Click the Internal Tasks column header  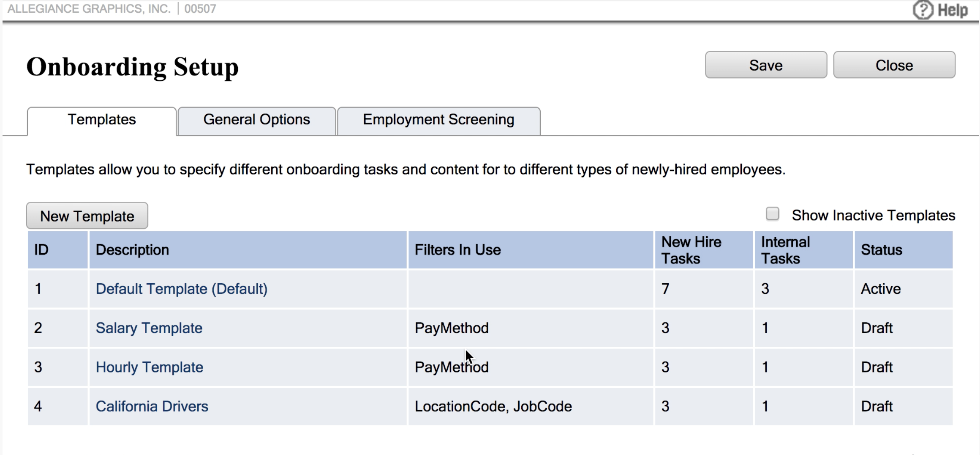(785, 250)
